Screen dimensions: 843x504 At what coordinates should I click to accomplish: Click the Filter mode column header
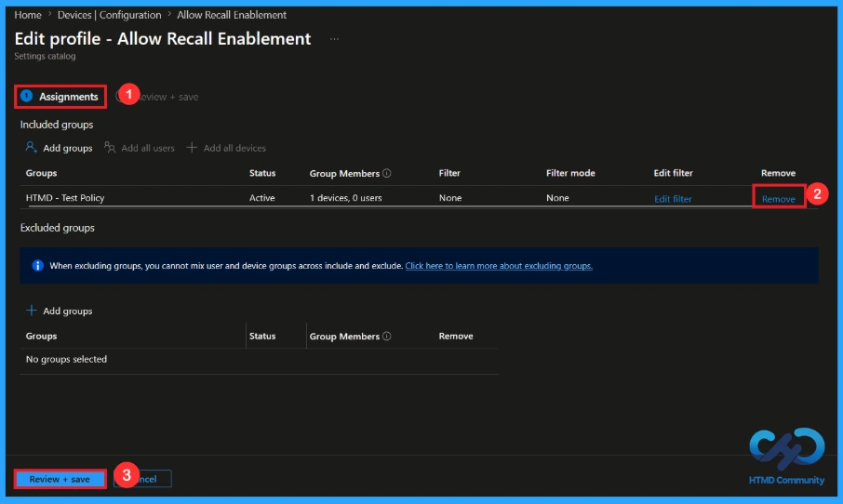click(x=570, y=173)
